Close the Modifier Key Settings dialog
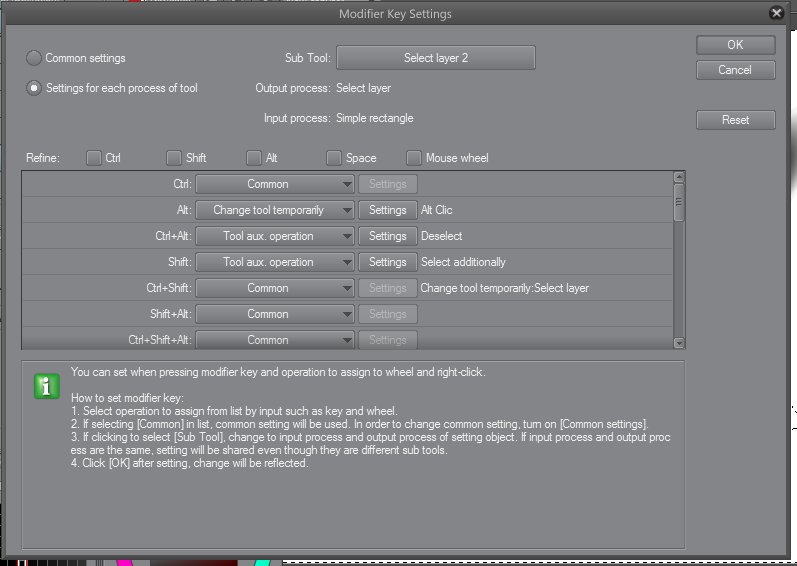This screenshot has height=566, width=797. click(776, 13)
